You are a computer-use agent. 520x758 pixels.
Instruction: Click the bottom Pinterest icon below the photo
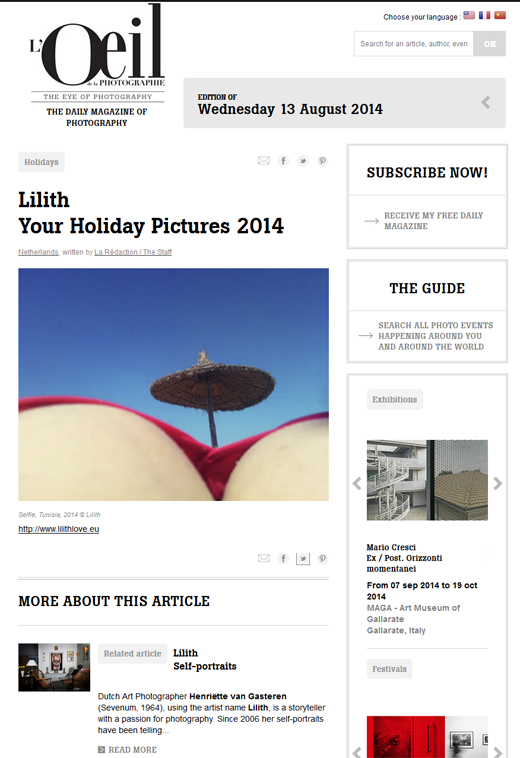322,559
